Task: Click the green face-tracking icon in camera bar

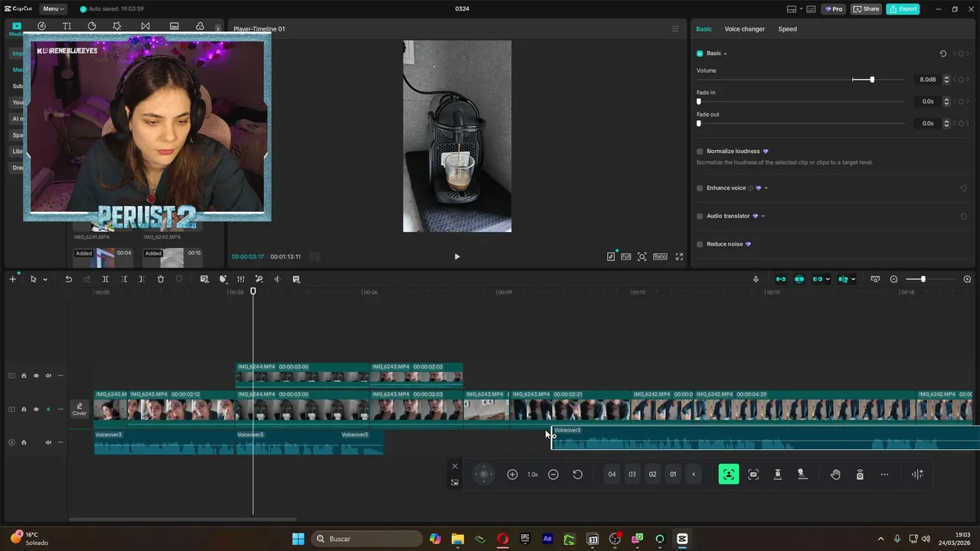Action: pyautogui.click(x=728, y=474)
